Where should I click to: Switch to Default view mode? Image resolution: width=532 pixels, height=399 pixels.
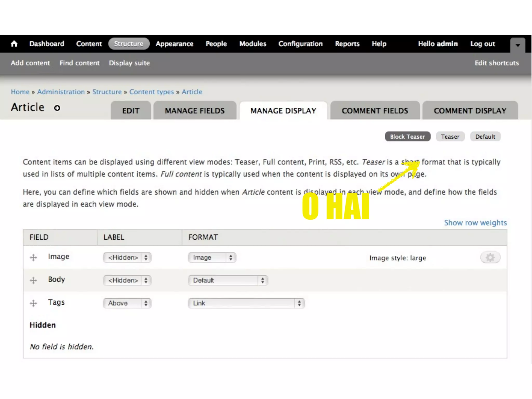coord(485,137)
